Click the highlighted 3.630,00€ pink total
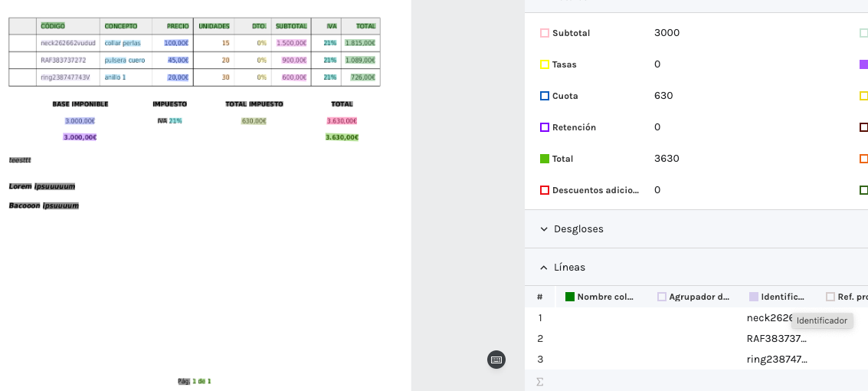Image resolution: width=868 pixels, height=391 pixels. pyautogui.click(x=342, y=121)
